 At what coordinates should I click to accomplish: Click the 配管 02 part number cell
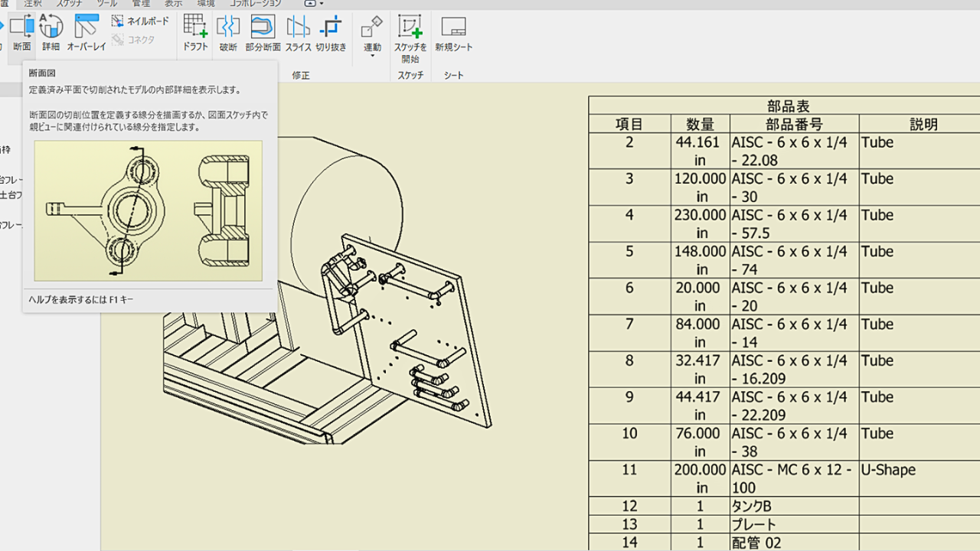coord(794,543)
